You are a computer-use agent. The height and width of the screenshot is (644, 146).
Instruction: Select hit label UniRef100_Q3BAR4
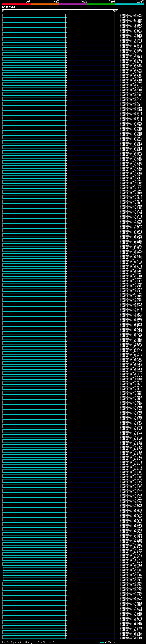click(x=131, y=57)
